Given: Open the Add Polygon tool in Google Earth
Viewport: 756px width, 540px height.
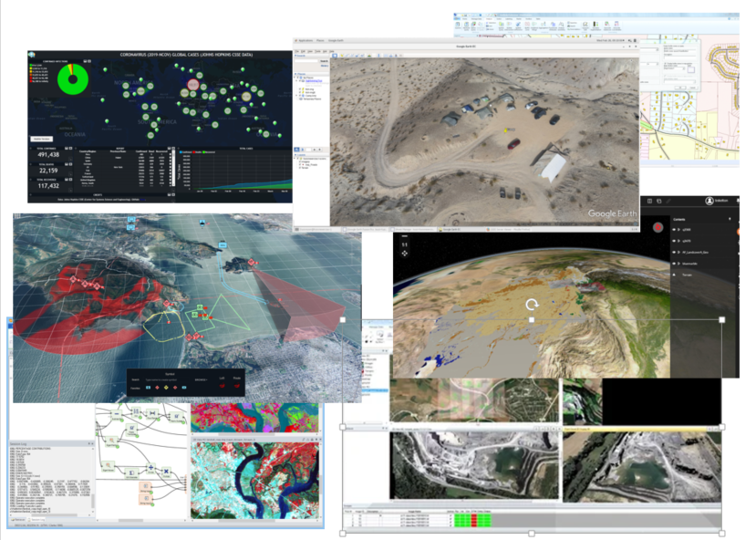Looking at the screenshot, I should pyautogui.click(x=347, y=56).
